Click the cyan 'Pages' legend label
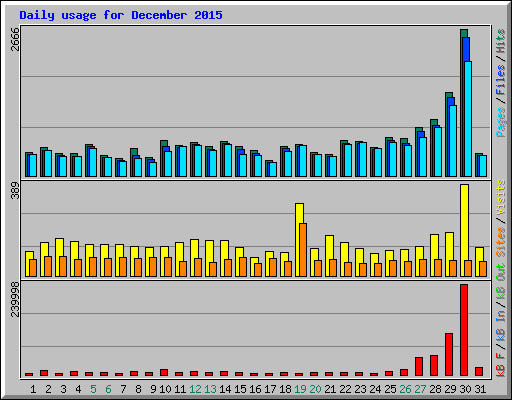Screen dimensions: 512x400 (x=501, y=122)
